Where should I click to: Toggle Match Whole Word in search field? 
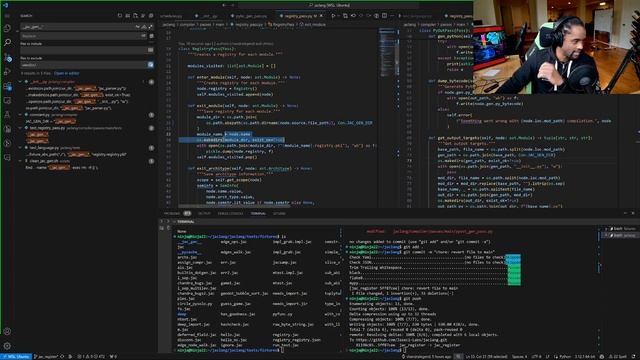coord(144,27)
